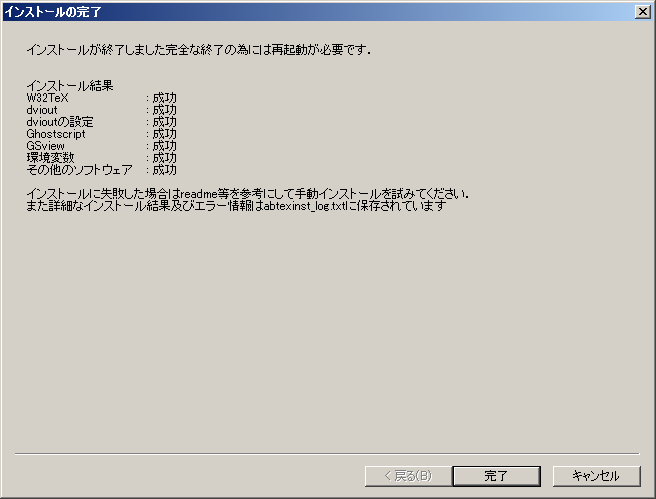Viewport: 656px width, 499px height.
Task: Click the abtexinst_log.txt log information line
Action: pos(236,206)
